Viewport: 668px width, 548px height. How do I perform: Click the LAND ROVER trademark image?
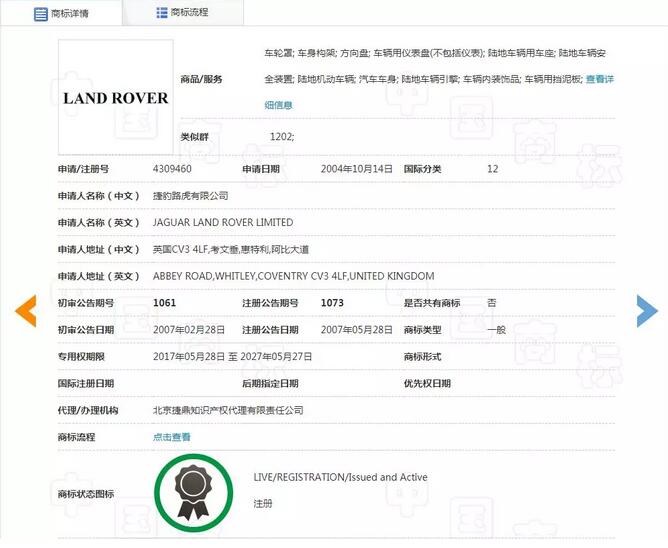(115, 97)
